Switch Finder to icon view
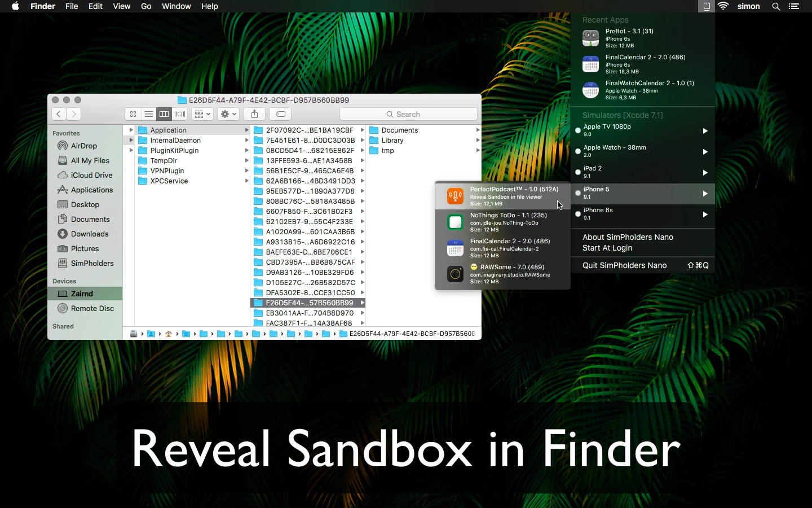 pyautogui.click(x=133, y=114)
